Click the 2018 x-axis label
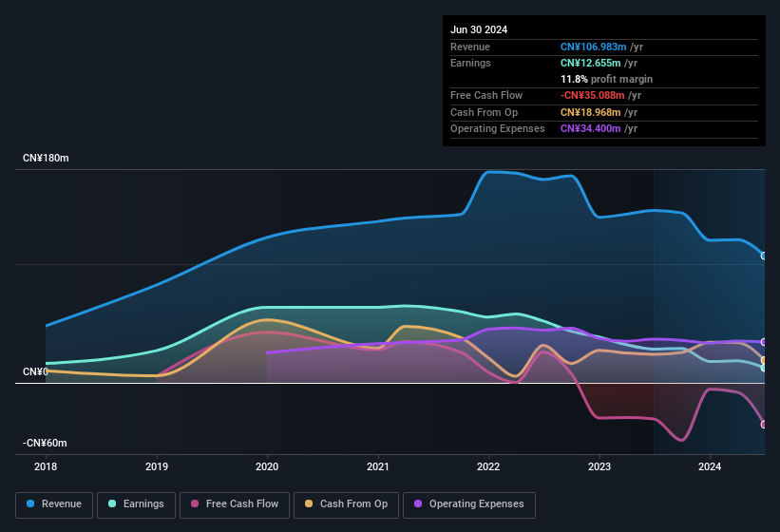Screen dimensions: 780x532 tap(46, 466)
